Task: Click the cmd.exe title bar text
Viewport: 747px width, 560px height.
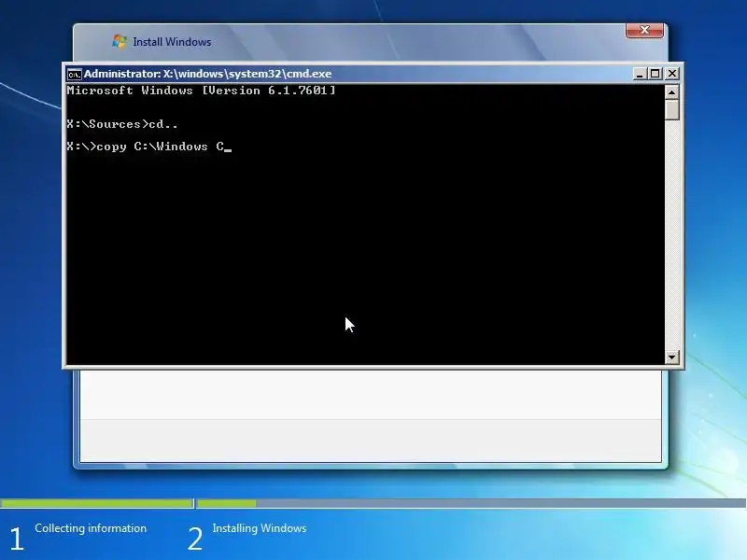Action: (x=207, y=74)
